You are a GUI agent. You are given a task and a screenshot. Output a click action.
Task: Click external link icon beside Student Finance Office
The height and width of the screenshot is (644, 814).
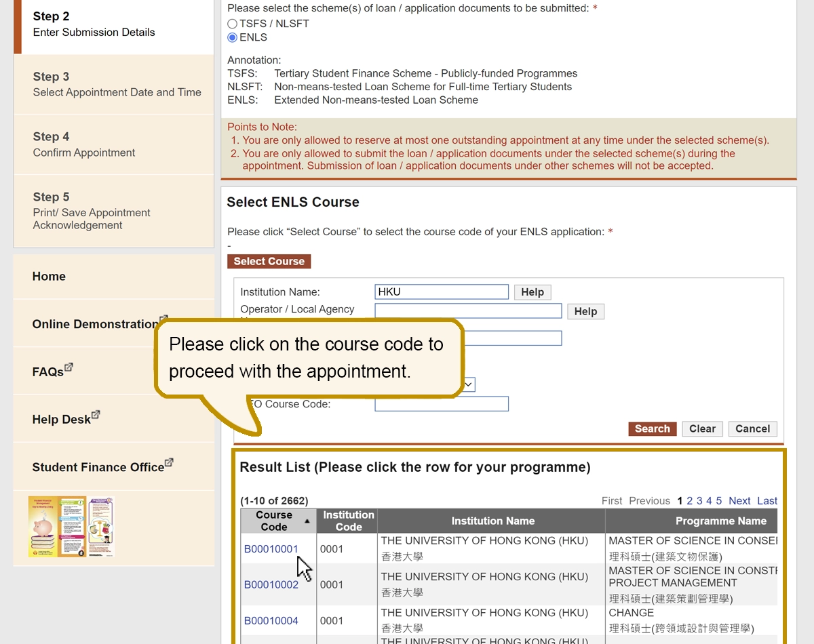(x=169, y=463)
